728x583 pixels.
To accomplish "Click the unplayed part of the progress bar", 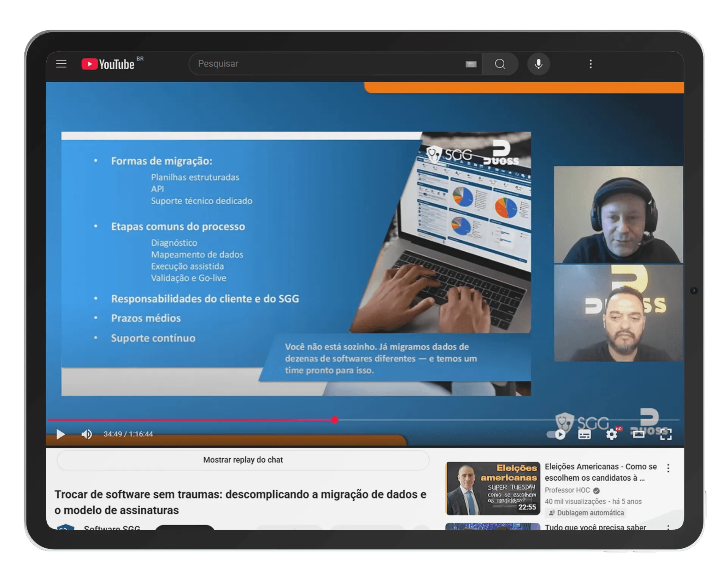I will click(x=508, y=420).
